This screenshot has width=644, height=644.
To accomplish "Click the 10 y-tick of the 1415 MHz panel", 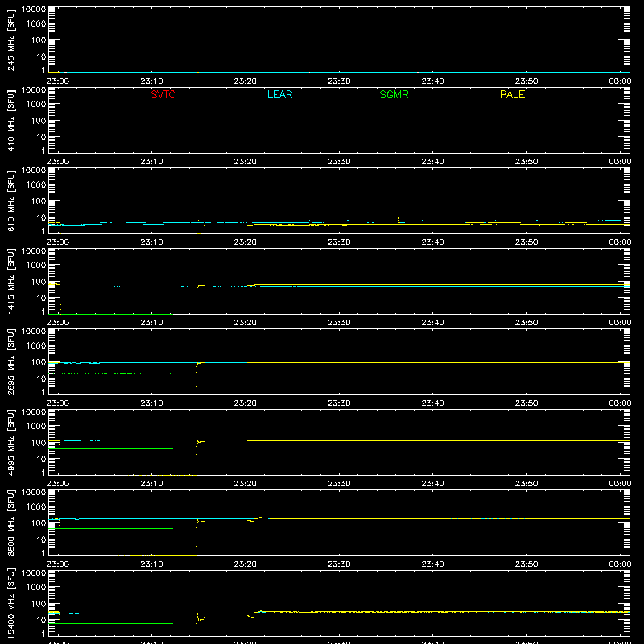I will 41,298.
